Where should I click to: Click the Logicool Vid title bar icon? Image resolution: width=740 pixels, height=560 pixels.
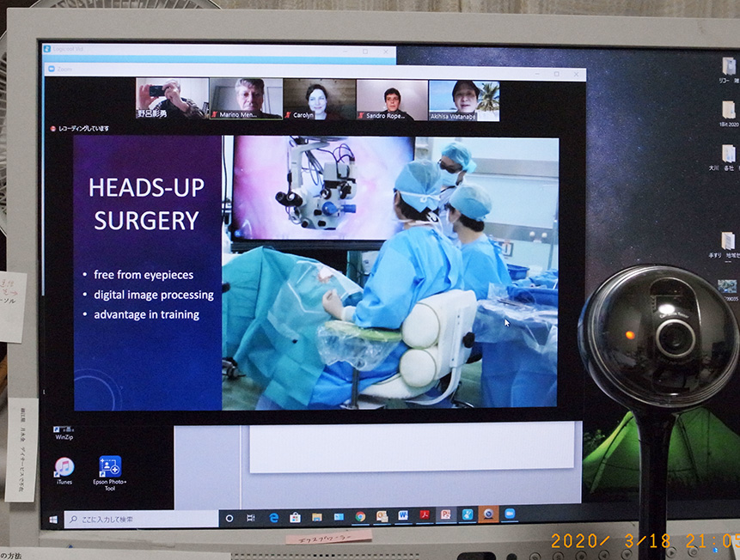[47, 49]
